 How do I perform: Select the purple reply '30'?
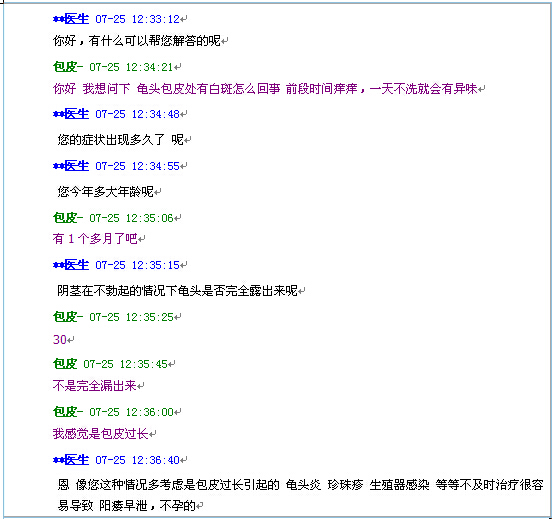click(60, 339)
